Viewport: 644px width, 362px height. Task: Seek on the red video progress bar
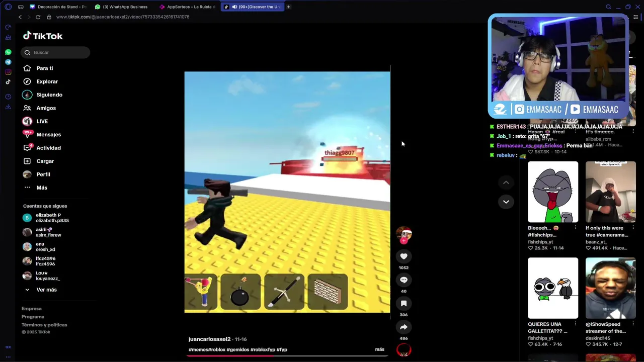coord(287,355)
